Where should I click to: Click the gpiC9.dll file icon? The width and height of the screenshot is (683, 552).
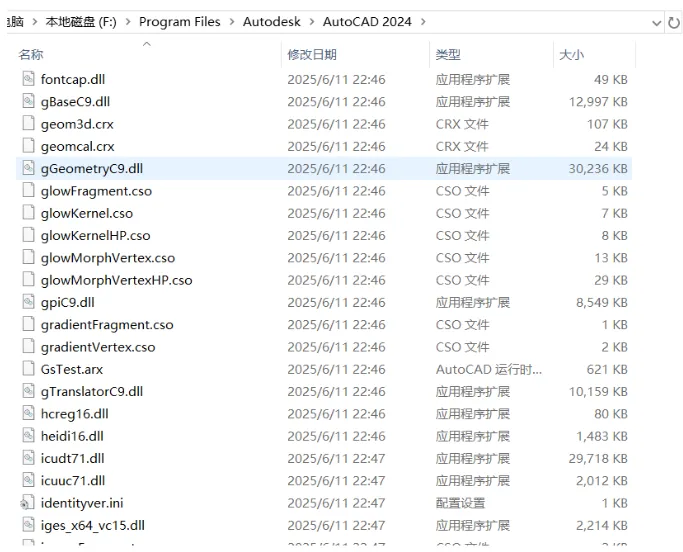point(28,302)
